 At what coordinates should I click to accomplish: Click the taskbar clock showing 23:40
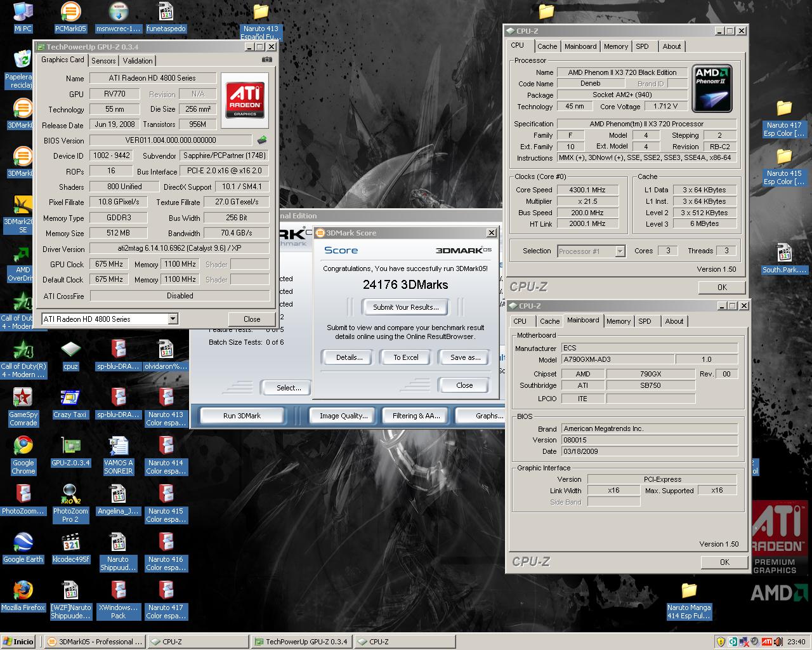point(796,642)
